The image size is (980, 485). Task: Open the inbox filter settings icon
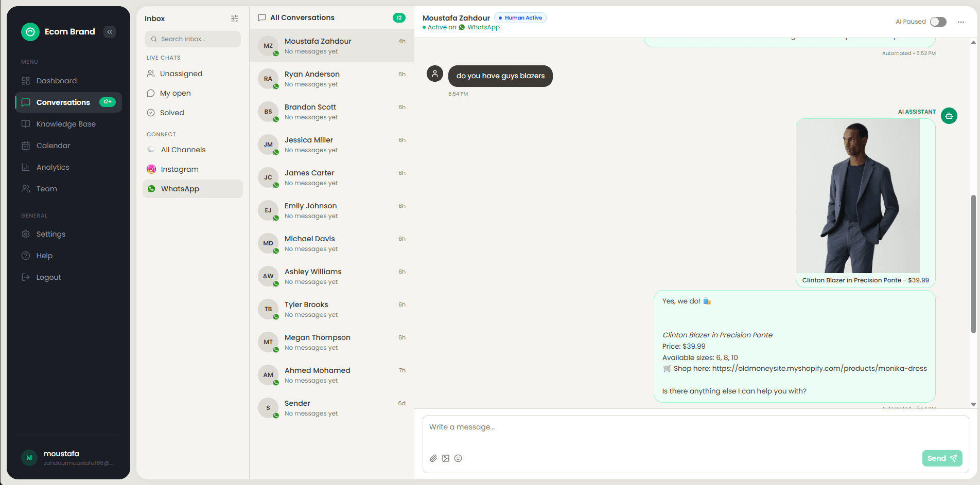235,19
